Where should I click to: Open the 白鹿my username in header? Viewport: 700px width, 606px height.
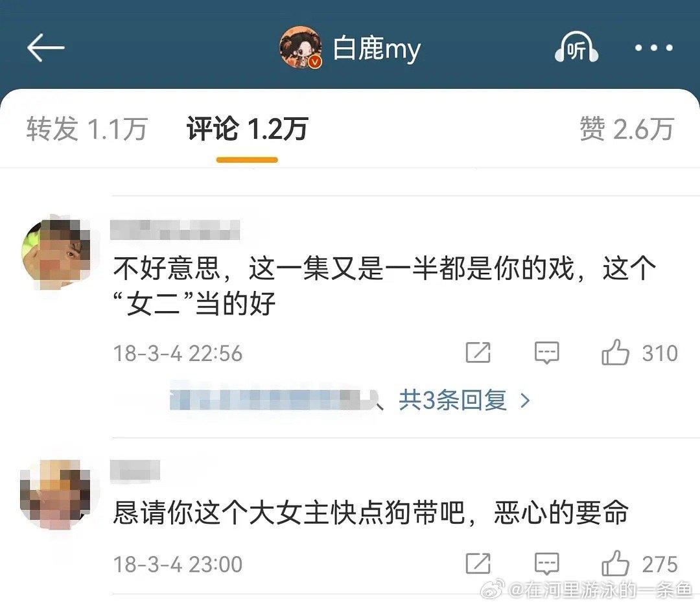[377, 49]
